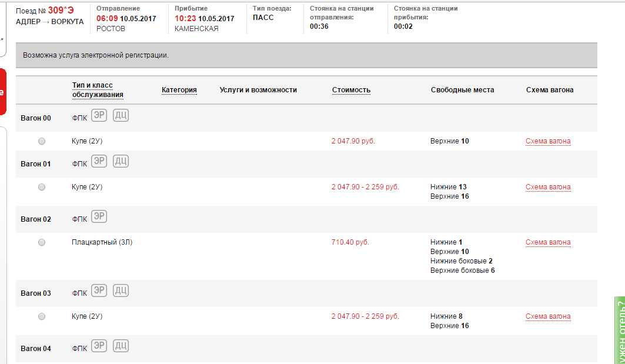Click the ЭР icon for Вагон 01
This screenshot has height=364, width=625.
click(99, 161)
